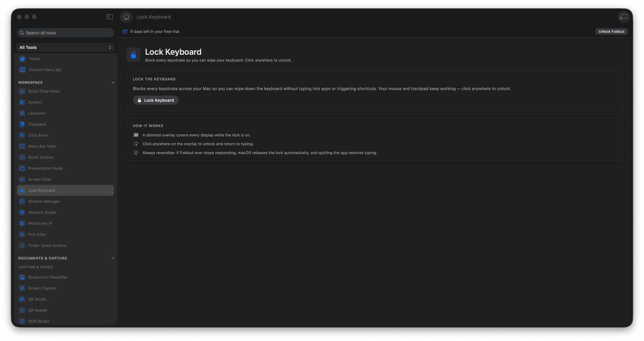The image size is (644, 341).
Task: Toggle the sidebar panel icon
Action: point(110,17)
